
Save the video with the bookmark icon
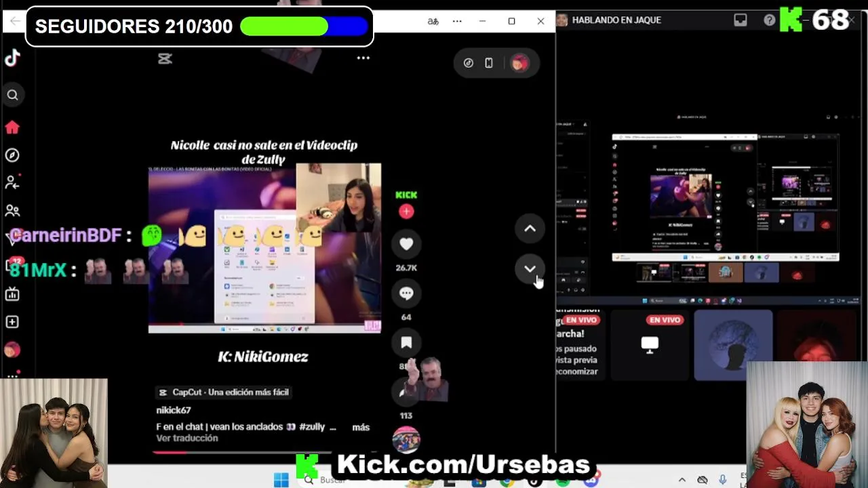[406, 343]
